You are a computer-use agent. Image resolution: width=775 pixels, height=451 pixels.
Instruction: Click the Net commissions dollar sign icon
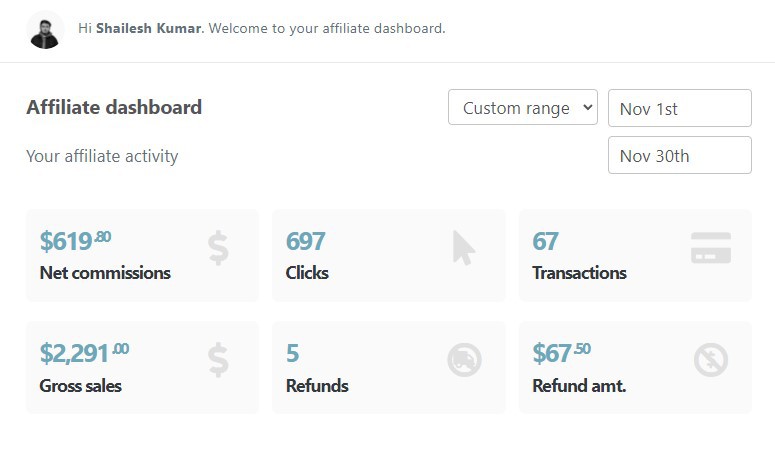[218, 248]
